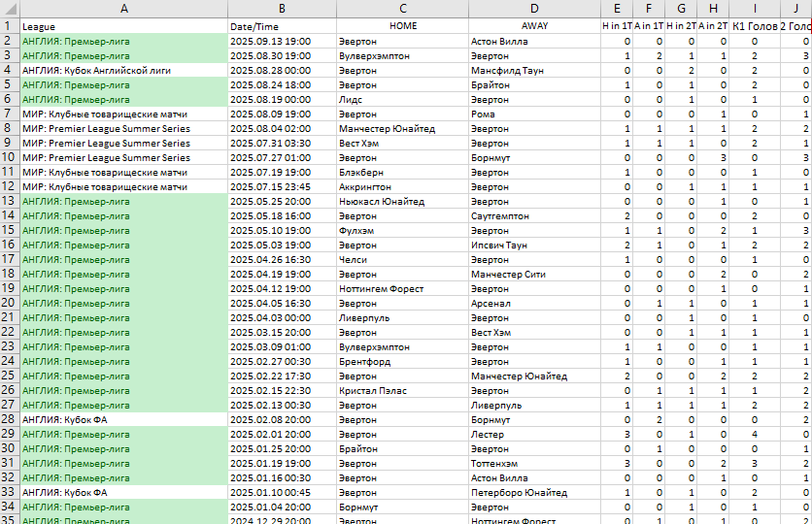Screen dimensions: 812x524
Task: Select the HOME header cell
Action: point(402,26)
